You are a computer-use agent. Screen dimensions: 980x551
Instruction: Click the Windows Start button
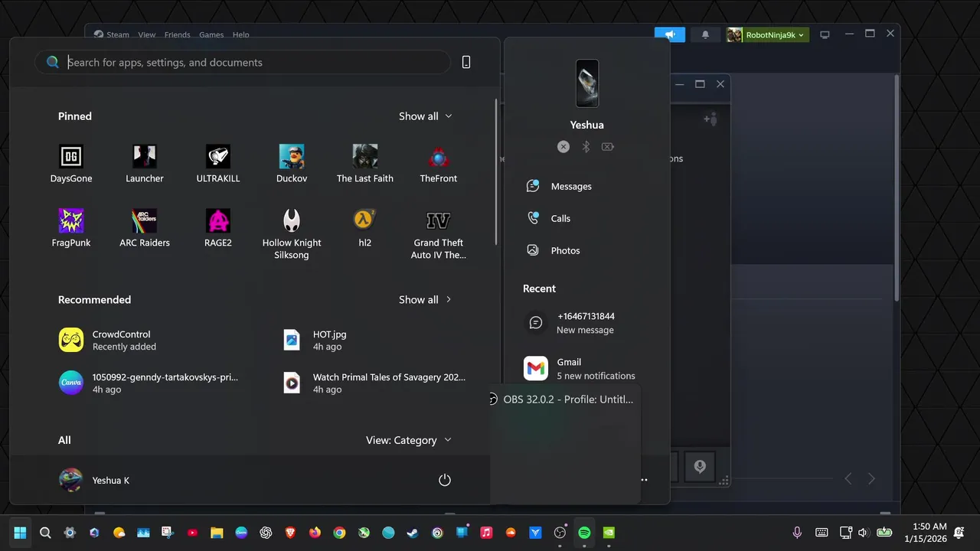click(x=21, y=533)
